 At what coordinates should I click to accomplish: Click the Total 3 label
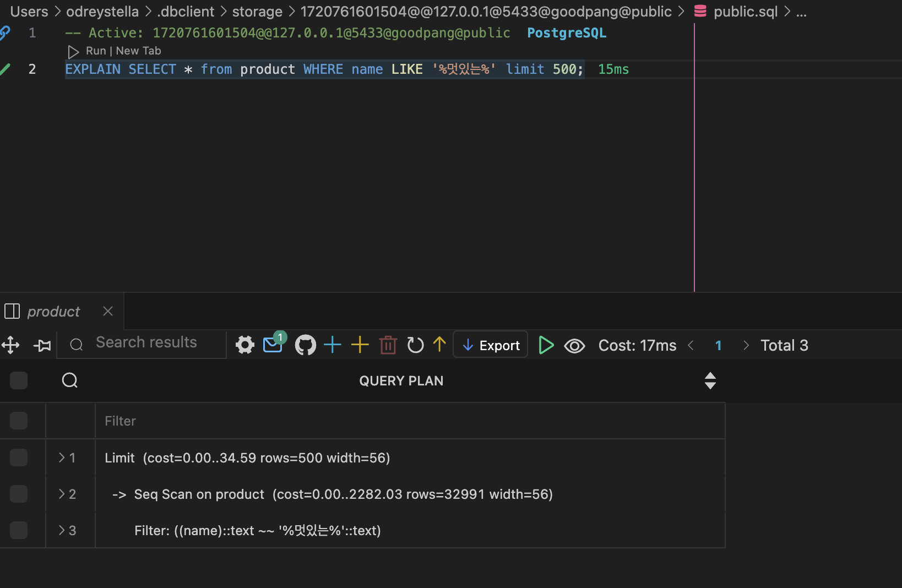[784, 345]
